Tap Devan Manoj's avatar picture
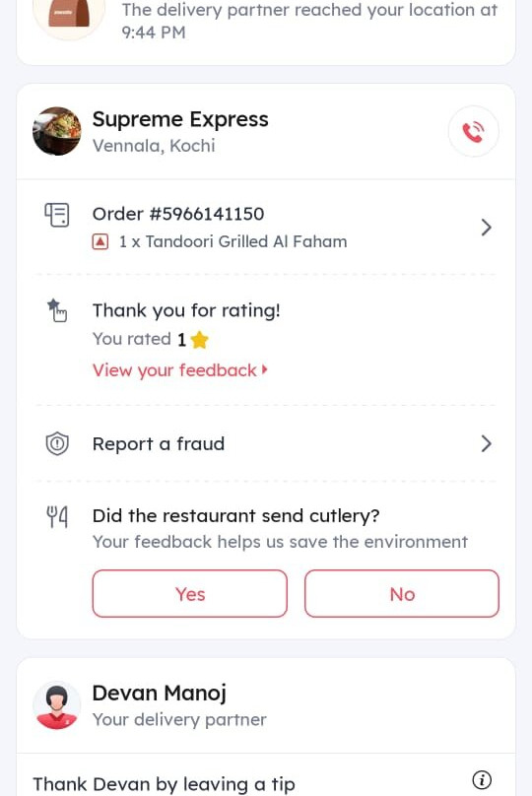This screenshot has height=796, width=532. point(57,705)
